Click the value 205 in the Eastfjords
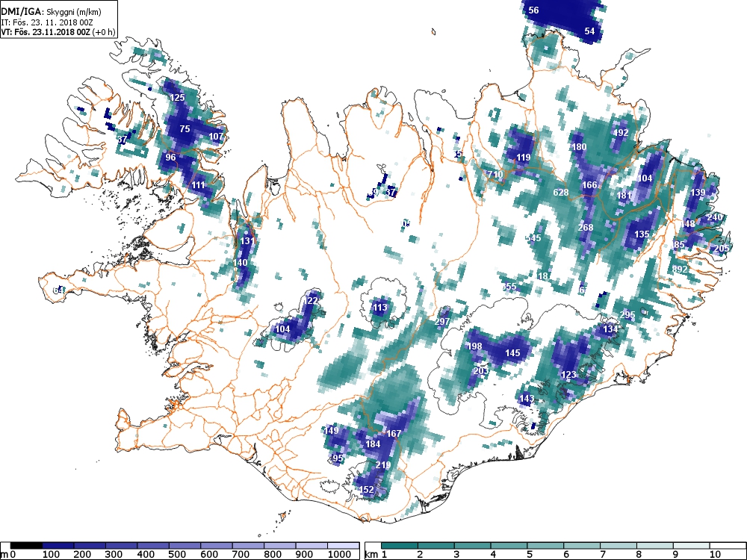The width and height of the screenshot is (747, 560). 722,248
